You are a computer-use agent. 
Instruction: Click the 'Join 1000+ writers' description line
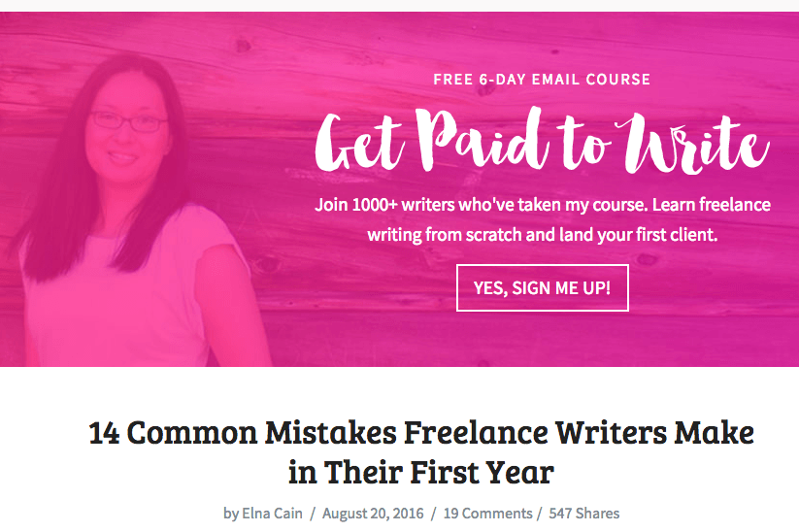click(542, 205)
